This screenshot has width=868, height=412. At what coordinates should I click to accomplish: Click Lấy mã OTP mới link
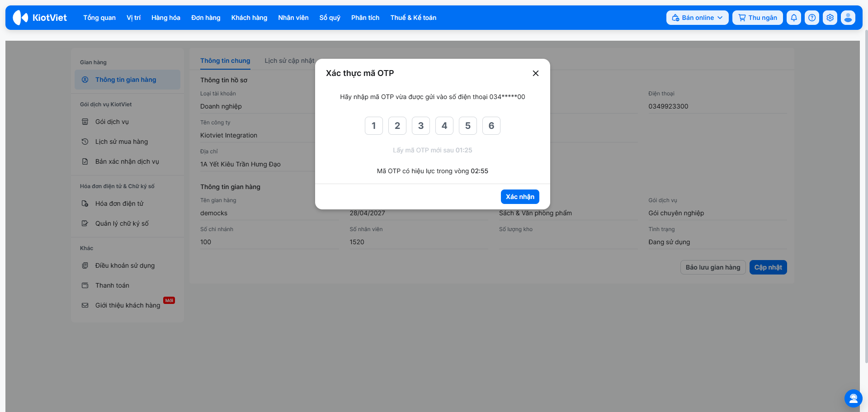[x=433, y=150]
